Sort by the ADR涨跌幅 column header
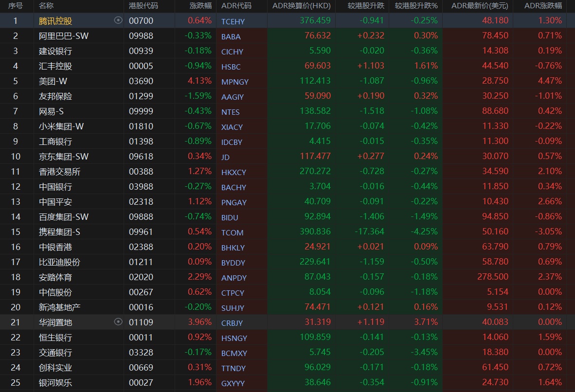The image size is (575, 392). [543, 6]
